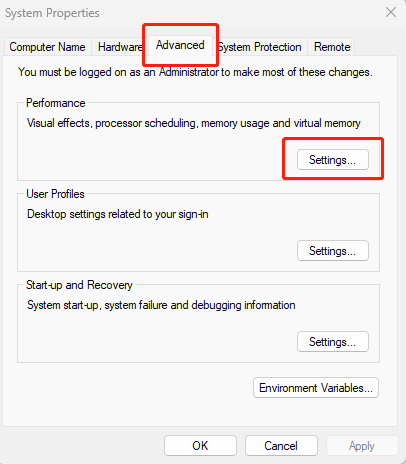Go to the System Protection tab
The width and height of the screenshot is (406, 464).
click(260, 47)
